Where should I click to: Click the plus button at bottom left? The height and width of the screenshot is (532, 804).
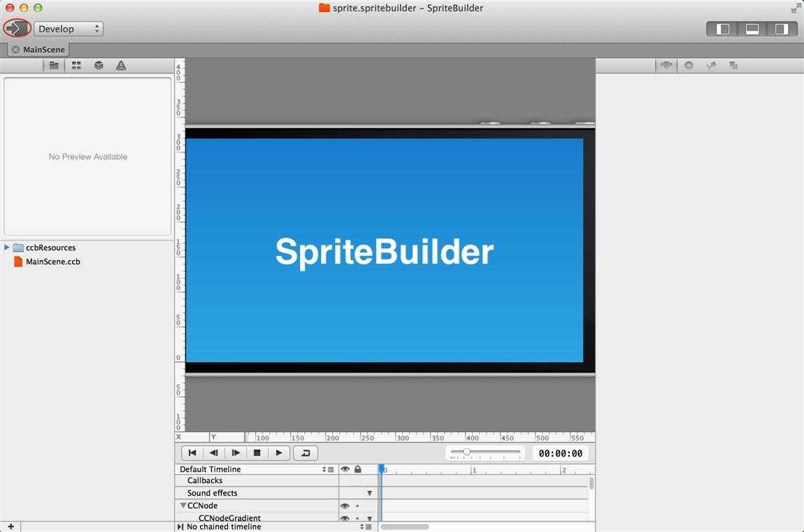(x=10, y=526)
